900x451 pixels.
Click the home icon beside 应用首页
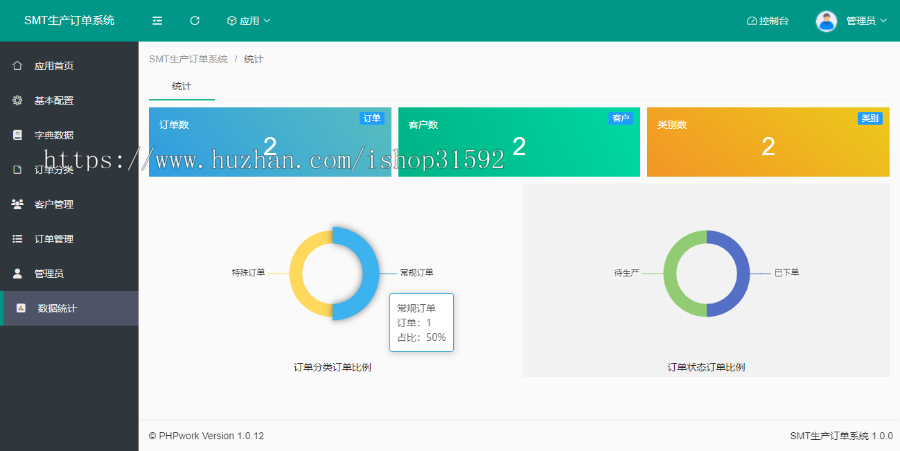17,65
